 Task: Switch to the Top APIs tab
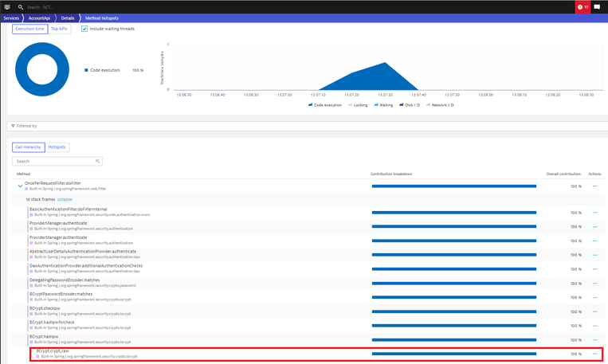pyautogui.click(x=60, y=29)
